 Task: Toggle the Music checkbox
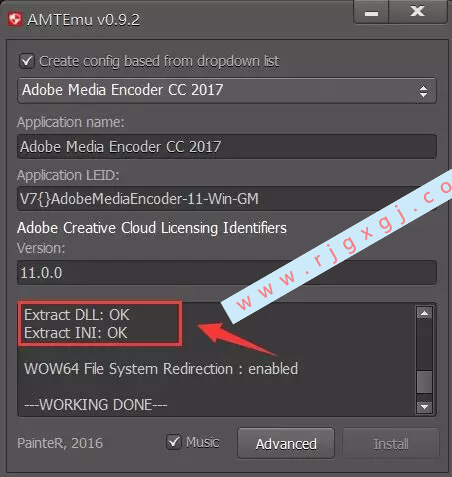point(173,442)
